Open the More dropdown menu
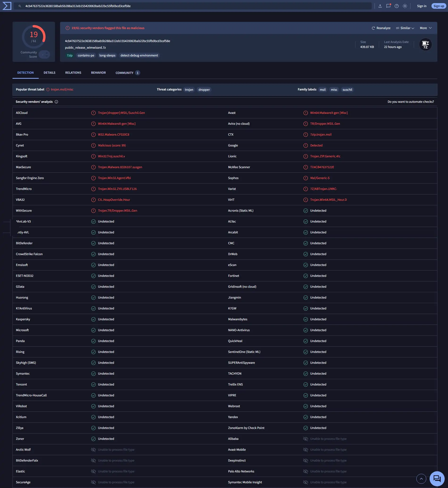This screenshot has height=488, width=448. coord(426,28)
